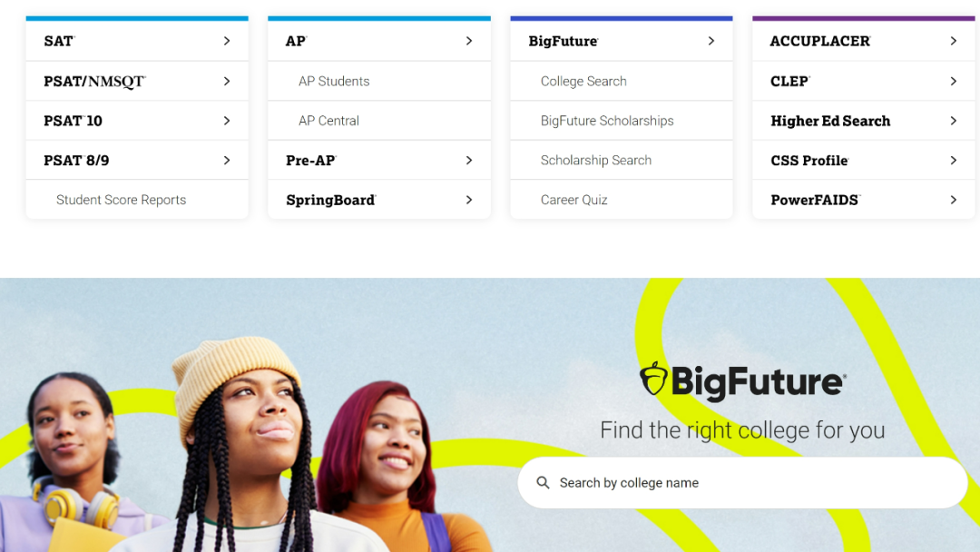The height and width of the screenshot is (552, 980).
Task: Click the magnifying glass search icon
Action: click(x=544, y=483)
